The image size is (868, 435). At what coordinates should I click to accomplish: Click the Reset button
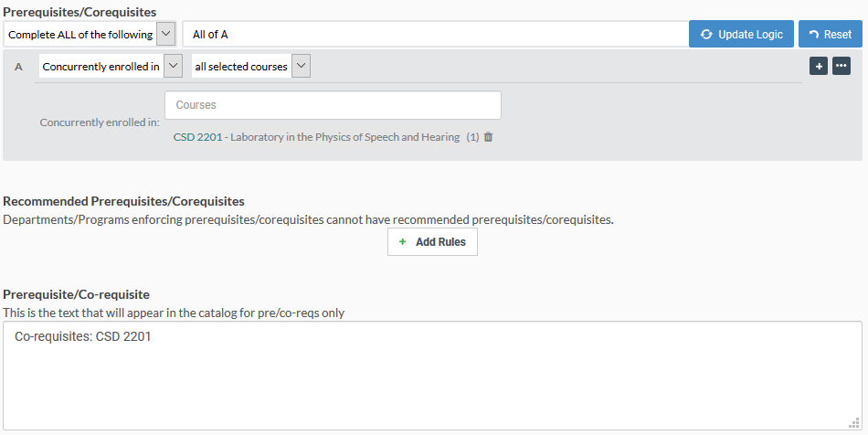(x=830, y=35)
